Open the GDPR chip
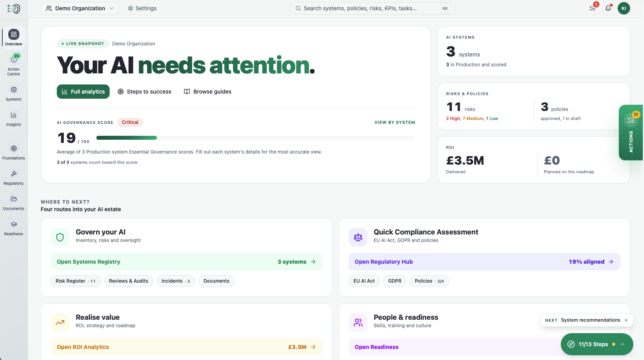 tap(395, 281)
